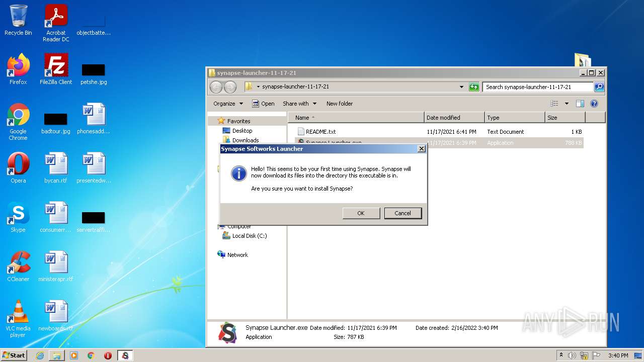
Task: Select presentedw document on desktop
Action: [x=94, y=168]
